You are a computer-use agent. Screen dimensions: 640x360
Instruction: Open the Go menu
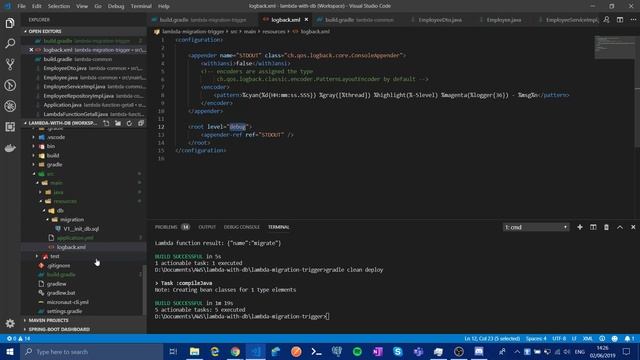tap(98, 6)
